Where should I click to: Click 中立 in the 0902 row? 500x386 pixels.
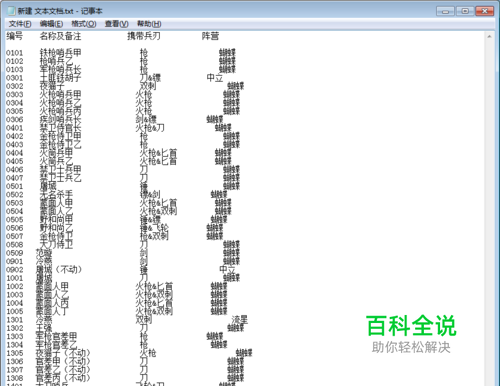click(227, 269)
